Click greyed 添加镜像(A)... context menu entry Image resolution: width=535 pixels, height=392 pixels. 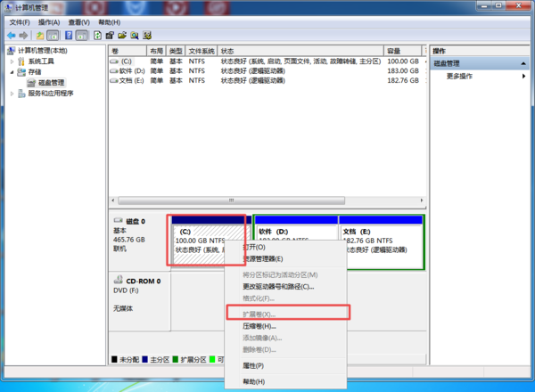(285, 338)
